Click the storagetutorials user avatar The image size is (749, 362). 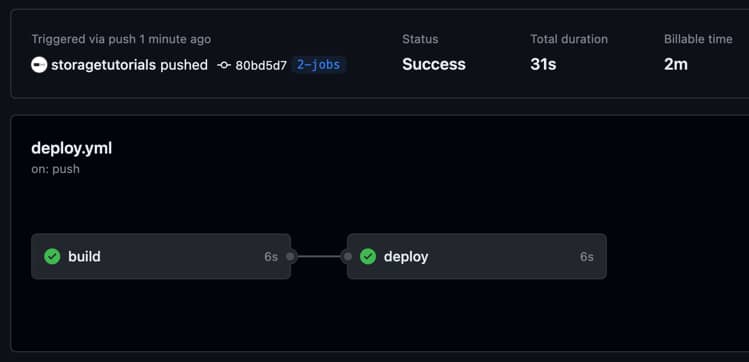pyautogui.click(x=39, y=65)
